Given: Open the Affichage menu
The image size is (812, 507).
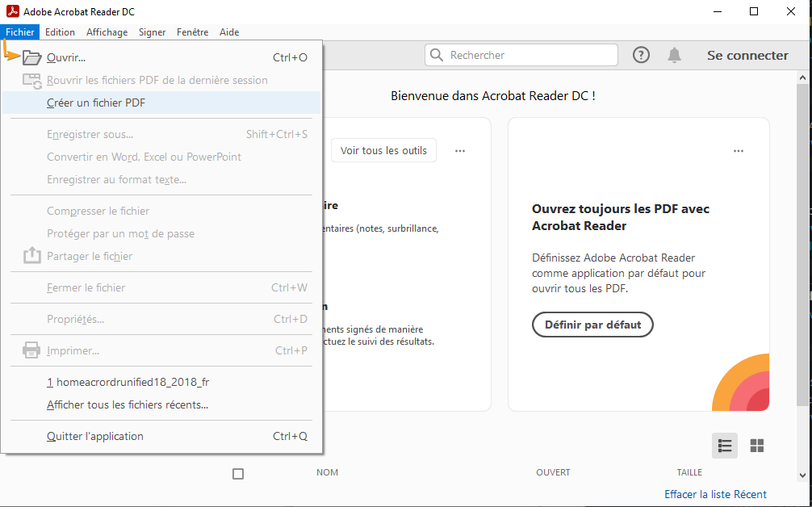Looking at the screenshot, I should 107,32.
